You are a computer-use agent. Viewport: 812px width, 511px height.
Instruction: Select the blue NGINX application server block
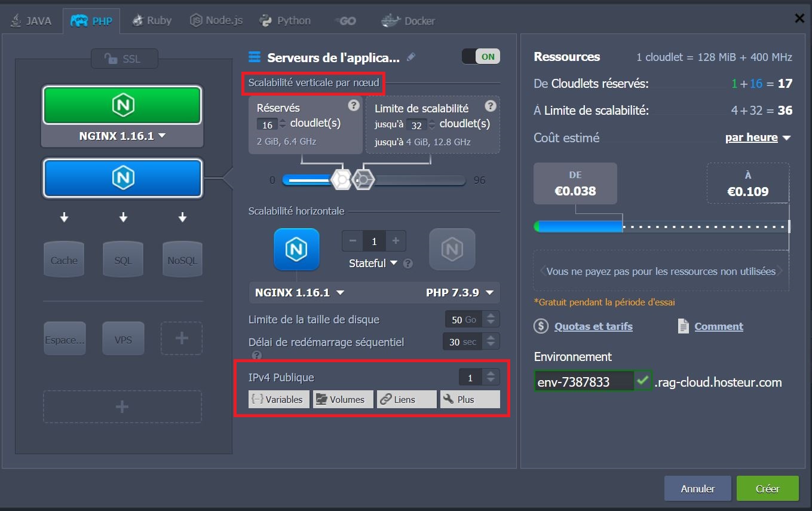122,178
